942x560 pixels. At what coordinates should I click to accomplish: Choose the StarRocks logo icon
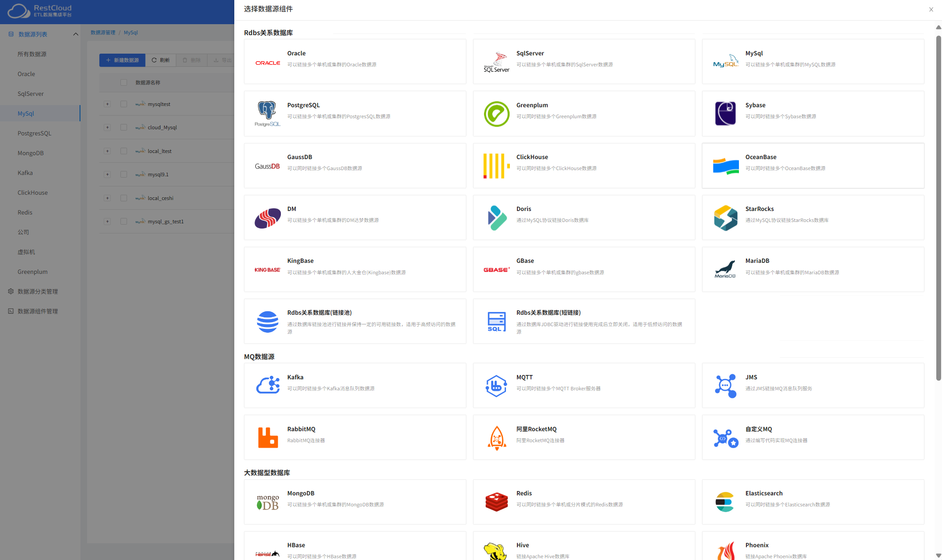[x=726, y=218]
